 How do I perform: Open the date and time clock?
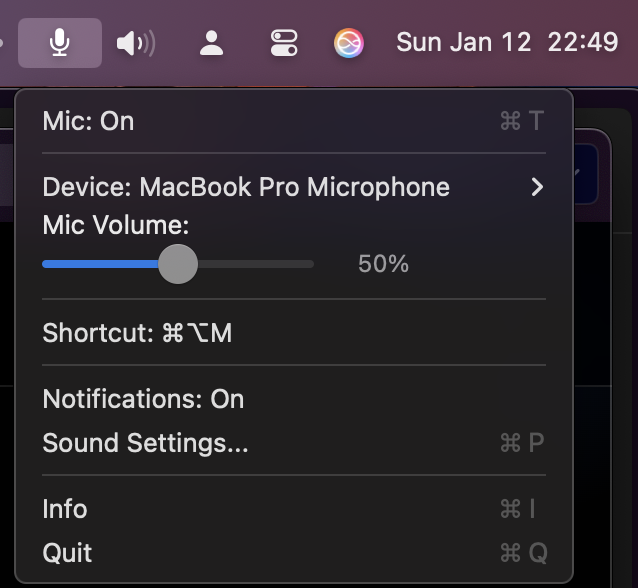[x=507, y=42]
